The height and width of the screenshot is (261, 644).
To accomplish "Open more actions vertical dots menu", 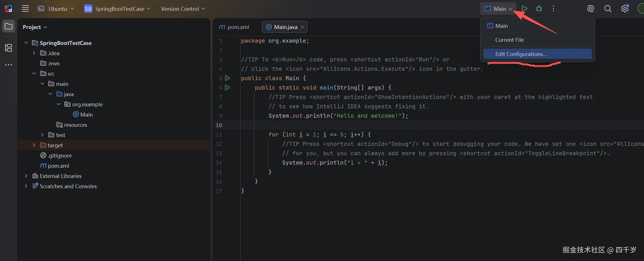I will 553,9.
